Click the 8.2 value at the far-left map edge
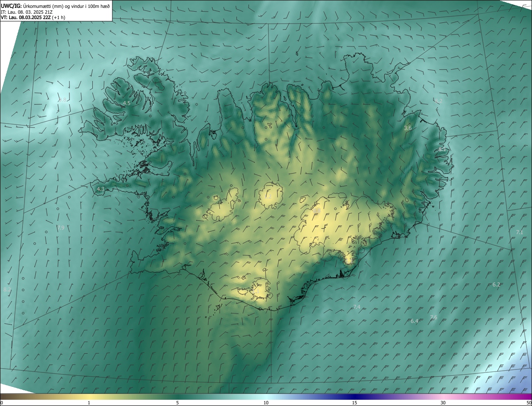The width and height of the screenshot is (532, 406). (7, 289)
